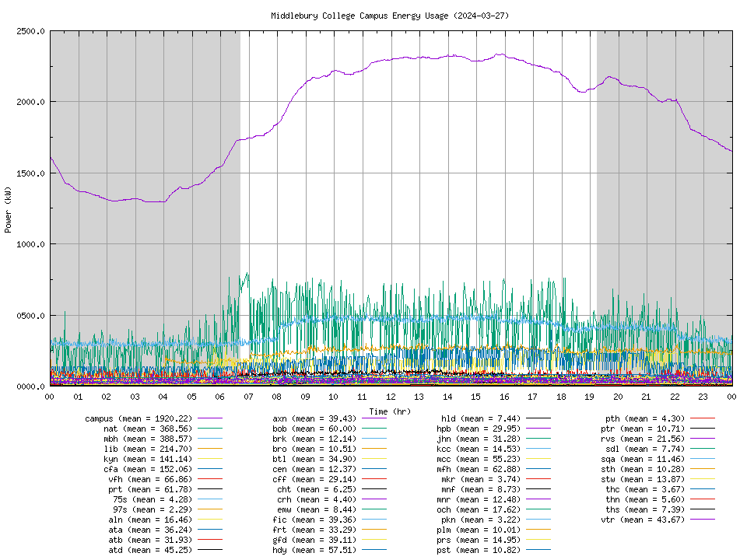This screenshot has width=747, height=560.
Task: Click the "Power (kW)" y-axis label
Action: coord(8,209)
